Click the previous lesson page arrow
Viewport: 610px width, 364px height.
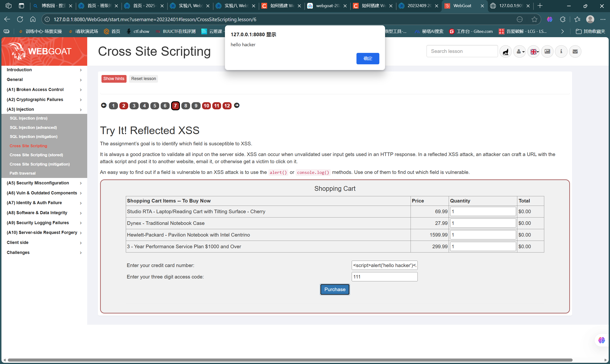[x=104, y=106]
